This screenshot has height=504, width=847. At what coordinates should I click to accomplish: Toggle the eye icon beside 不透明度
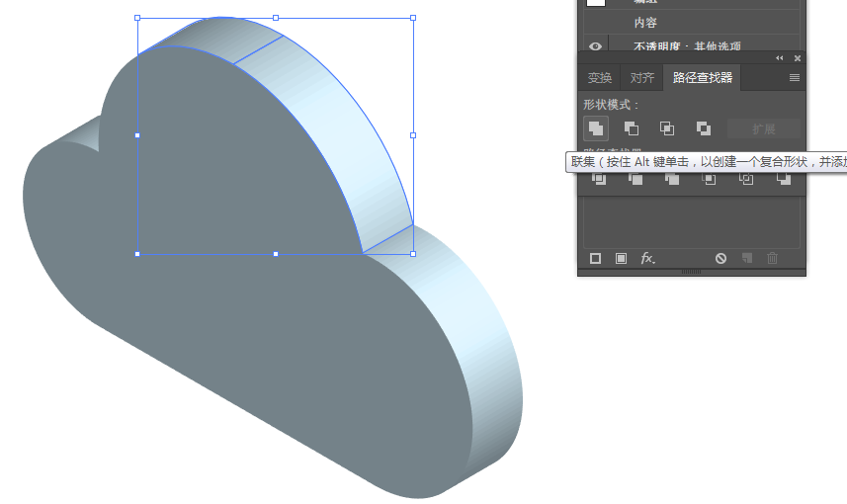[x=595, y=46]
